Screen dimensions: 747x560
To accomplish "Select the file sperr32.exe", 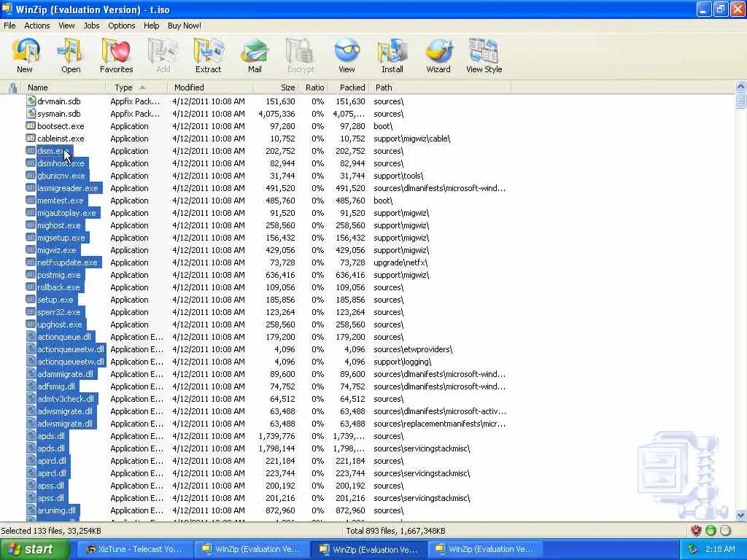I will tap(59, 312).
